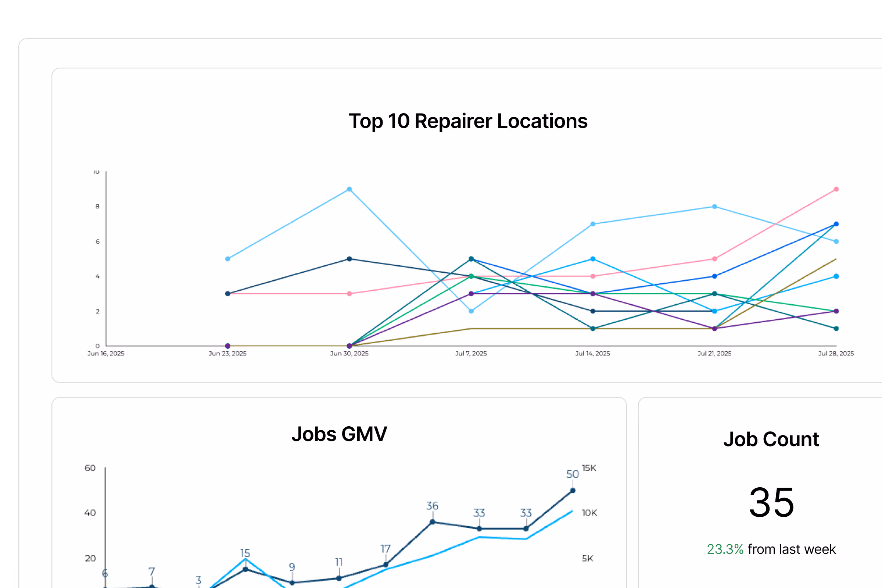Select the light blue point at Jul 28
The image size is (882, 588).
pyautogui.click(x=836, y=241)
